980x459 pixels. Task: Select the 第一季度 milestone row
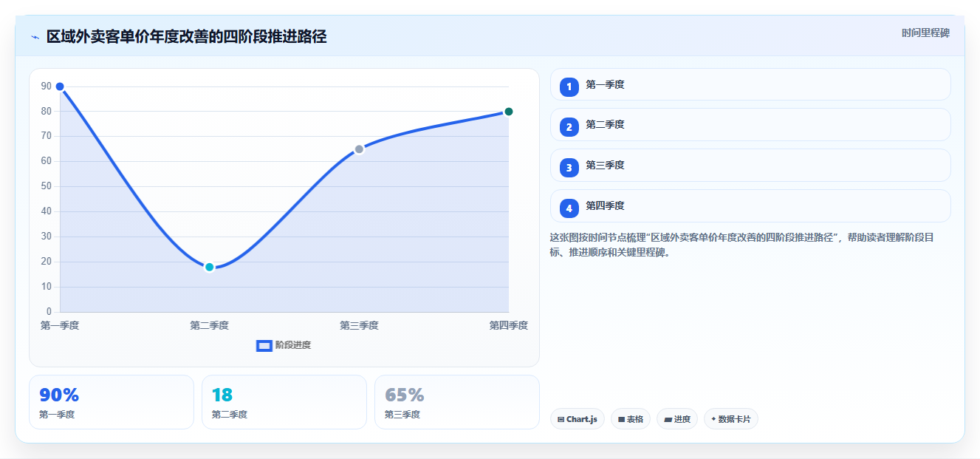pos(750,84)
